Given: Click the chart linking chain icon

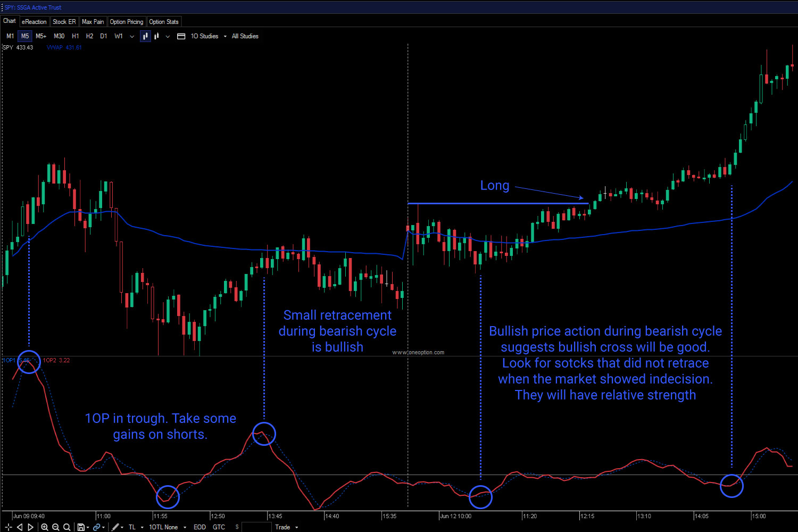Looking at the screenshot, I should (x=97, y=527).
